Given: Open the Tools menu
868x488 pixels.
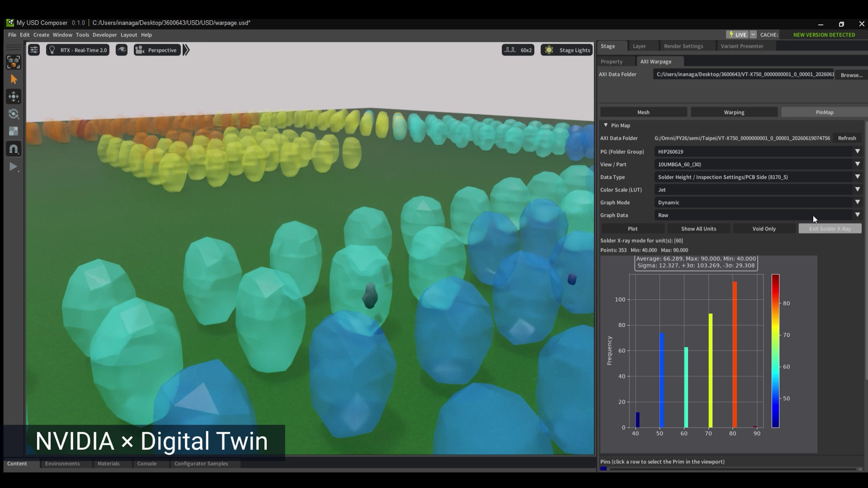Looking at the screenshot, I should tap(83, 35).
